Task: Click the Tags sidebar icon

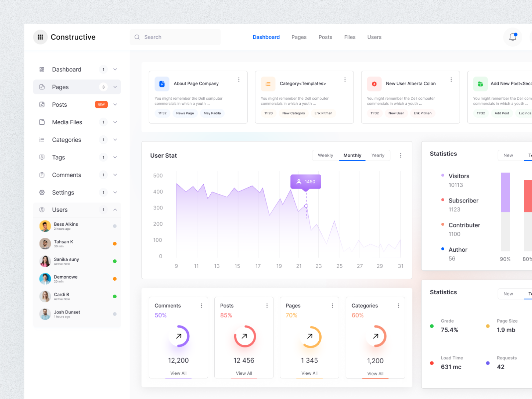Action: 42,157
